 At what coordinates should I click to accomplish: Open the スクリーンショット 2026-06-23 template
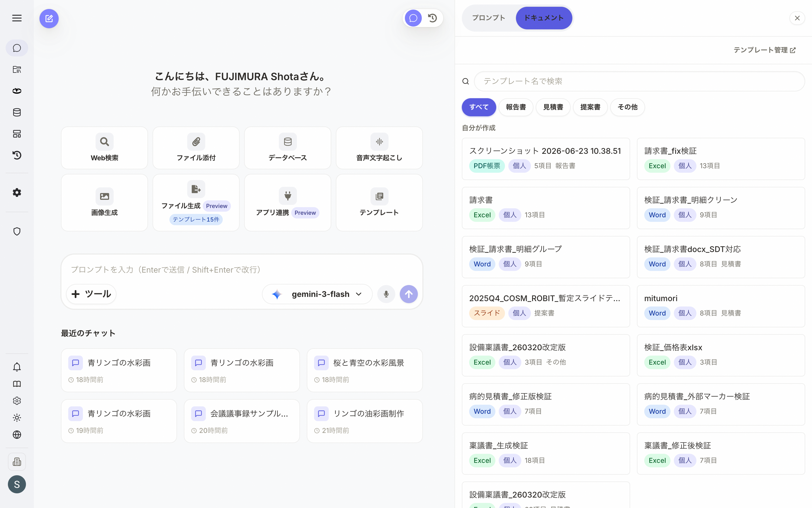click(546, 159)
